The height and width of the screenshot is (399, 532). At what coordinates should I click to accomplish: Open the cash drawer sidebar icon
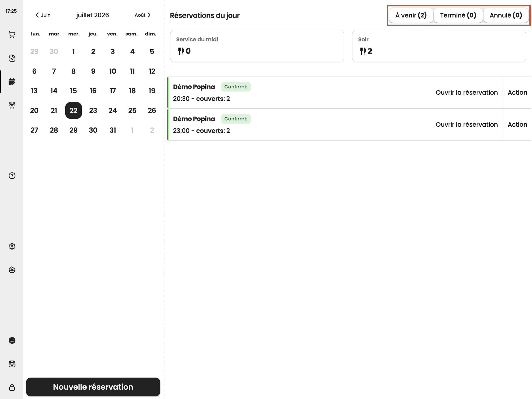(12, 364)
